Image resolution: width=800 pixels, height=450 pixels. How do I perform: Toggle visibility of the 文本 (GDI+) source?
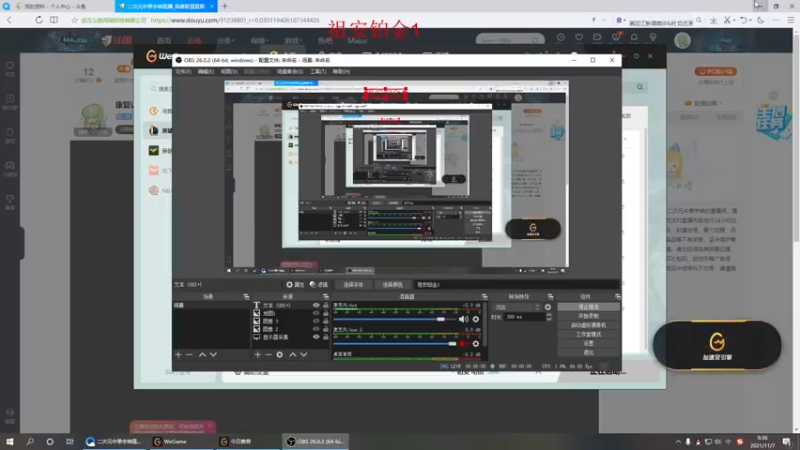pos(316,305)
